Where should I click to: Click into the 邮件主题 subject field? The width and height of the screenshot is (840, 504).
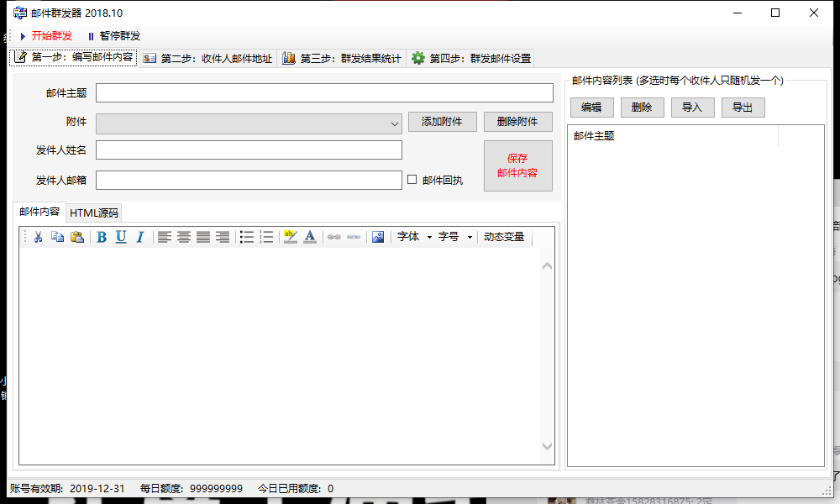tap(324, 92)
